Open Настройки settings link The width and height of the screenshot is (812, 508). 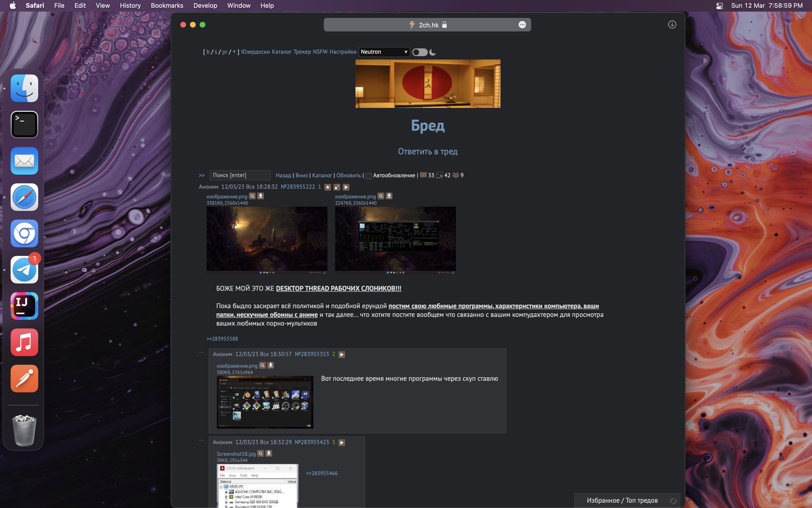pyautogui.click(x=343, y=52)
